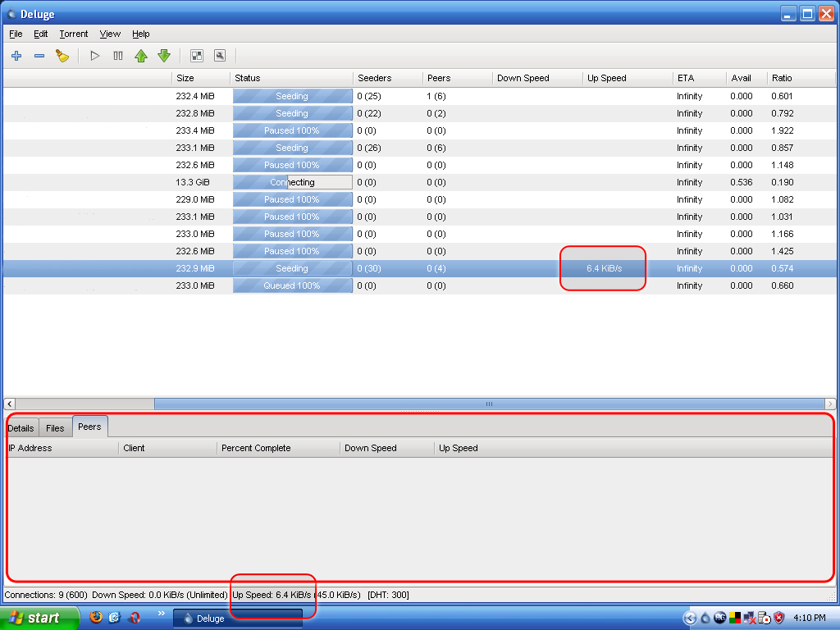Sort peers by the Client column header
The height and width of the screenshot is (630, 840).
pyautogui.click(x=167, y=449)
